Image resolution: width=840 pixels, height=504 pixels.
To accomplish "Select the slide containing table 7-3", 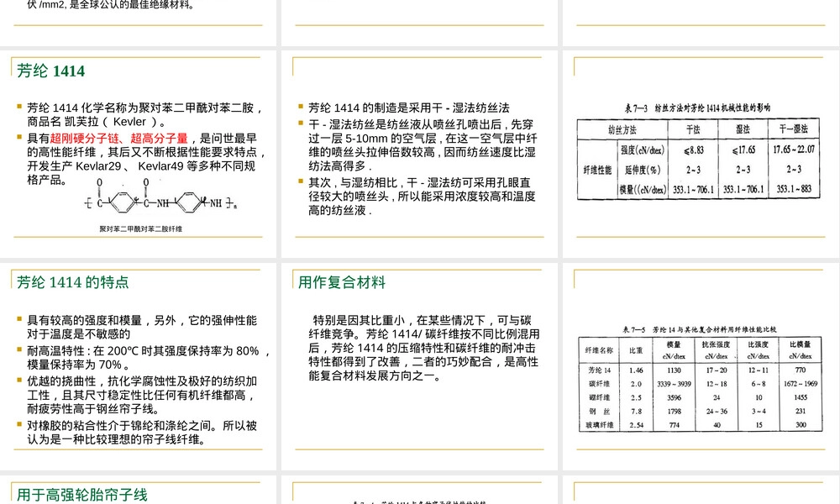I will (x=701, y=154).
